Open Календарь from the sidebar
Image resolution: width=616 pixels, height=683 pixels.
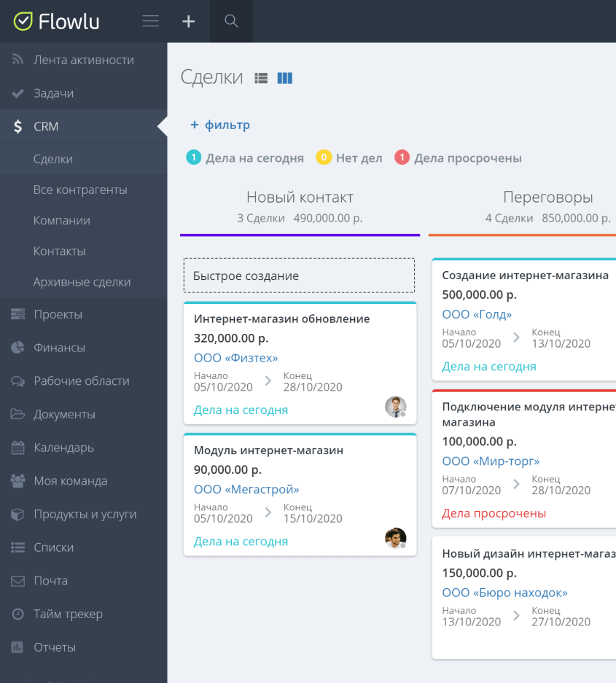(63, 448)
